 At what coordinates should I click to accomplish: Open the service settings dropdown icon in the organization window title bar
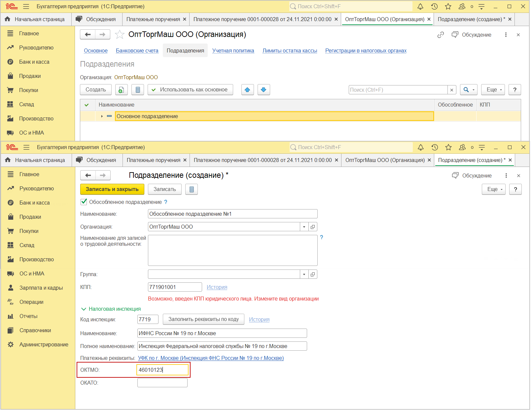click(x=481, y=6)
